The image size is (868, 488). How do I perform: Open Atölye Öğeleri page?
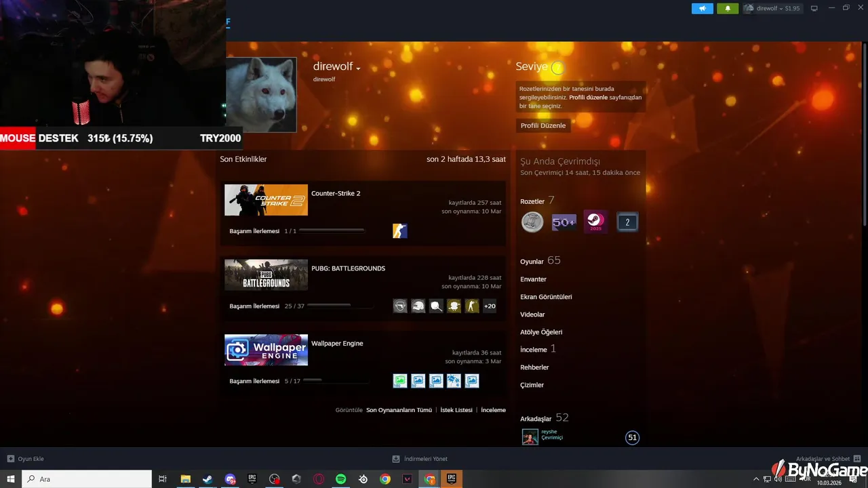tap(541, 332)
